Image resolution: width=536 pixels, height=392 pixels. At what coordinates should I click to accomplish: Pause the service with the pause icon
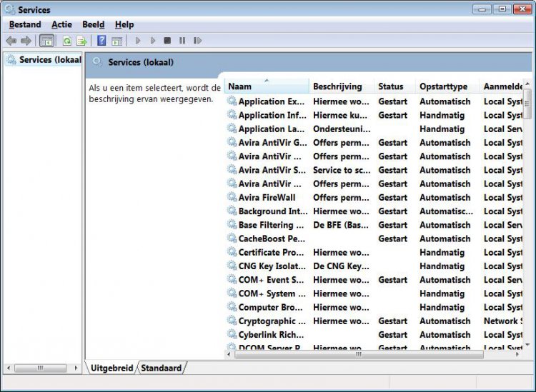pyautogui.click(x=182, y=41)
